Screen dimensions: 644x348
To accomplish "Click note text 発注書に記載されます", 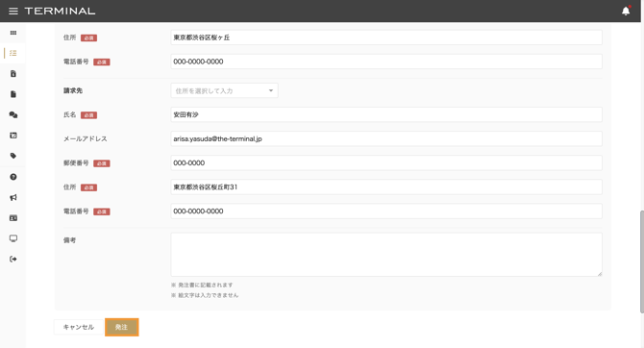I will [206, 285].
